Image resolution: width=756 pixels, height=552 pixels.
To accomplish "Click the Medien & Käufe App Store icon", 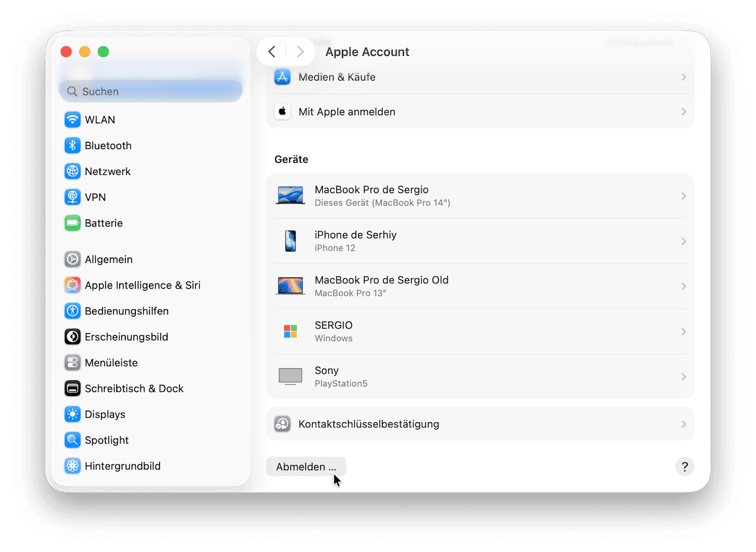I will click(x=283, y=77).
